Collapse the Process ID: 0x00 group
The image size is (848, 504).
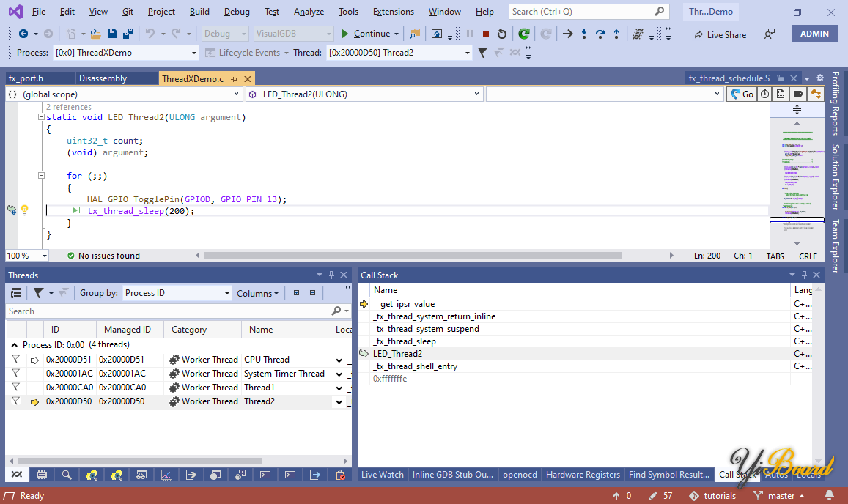tap(14, 344)
